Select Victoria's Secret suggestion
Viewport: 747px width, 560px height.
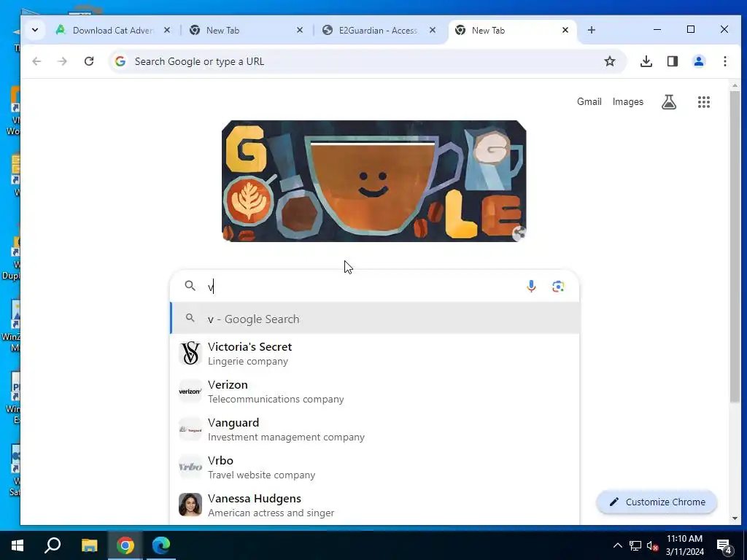pyautogui.click(x=375, y=354)
